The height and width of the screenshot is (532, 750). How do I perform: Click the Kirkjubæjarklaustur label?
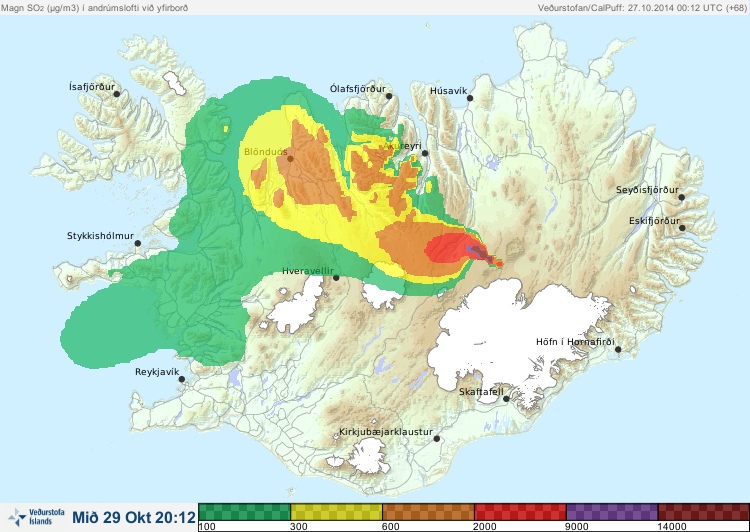386,432
